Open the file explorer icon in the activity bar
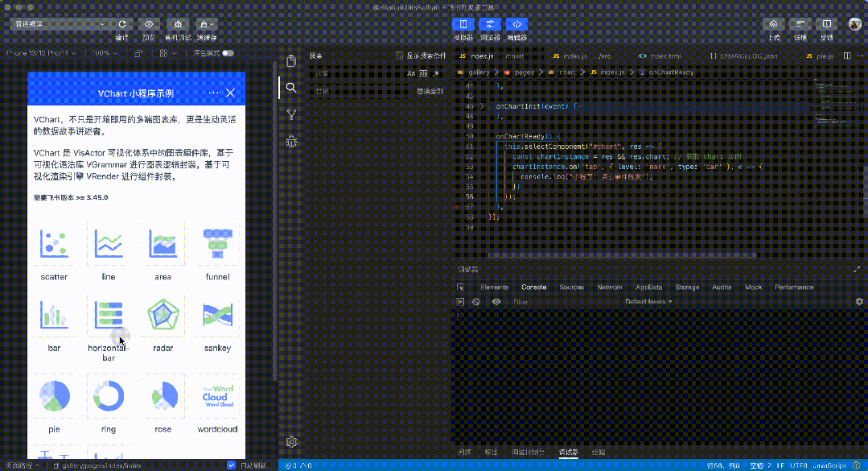 click(x=291, y=61)
